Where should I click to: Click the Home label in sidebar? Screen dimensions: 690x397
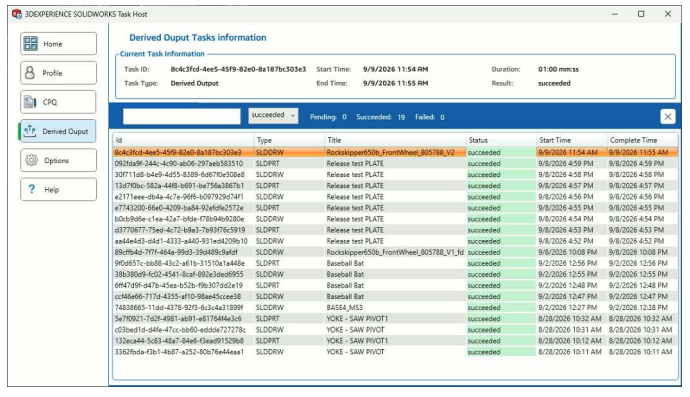[53, 44]
